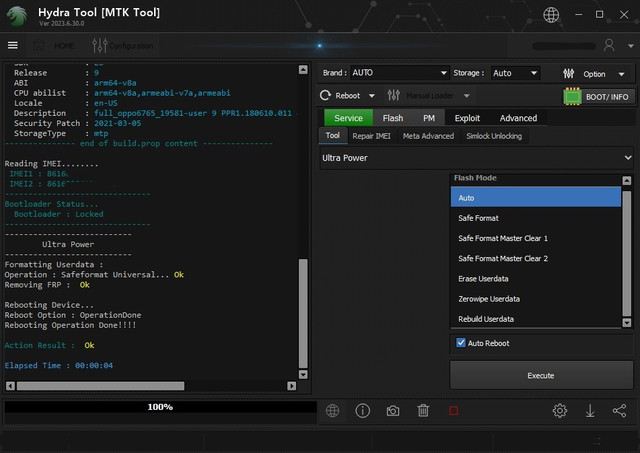This screenshot has height=453, width=640.
Task: Switch to the Exploit tab
Action: [467, 118]
